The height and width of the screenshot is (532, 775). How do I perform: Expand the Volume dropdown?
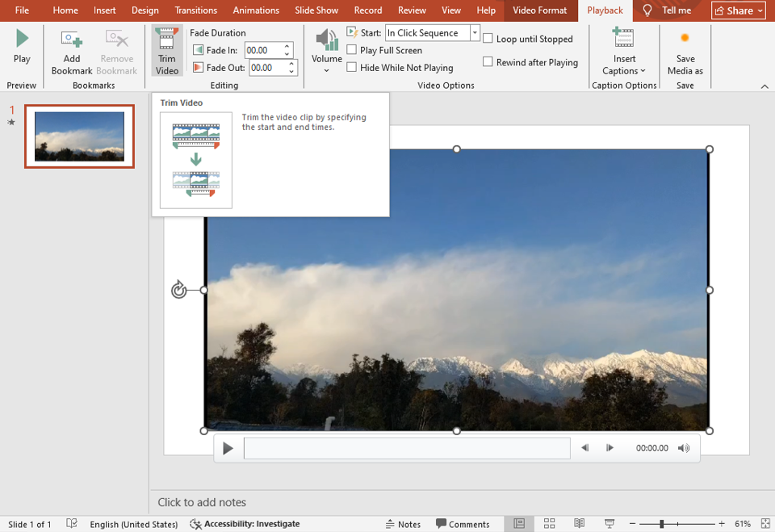(x=327, y=69)
